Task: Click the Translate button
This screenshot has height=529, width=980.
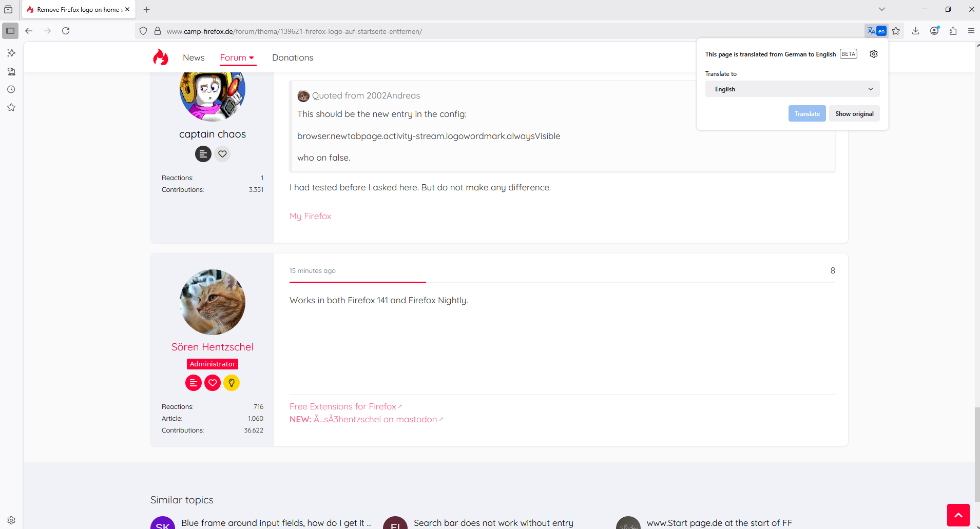Action: (x=807, y=113)
